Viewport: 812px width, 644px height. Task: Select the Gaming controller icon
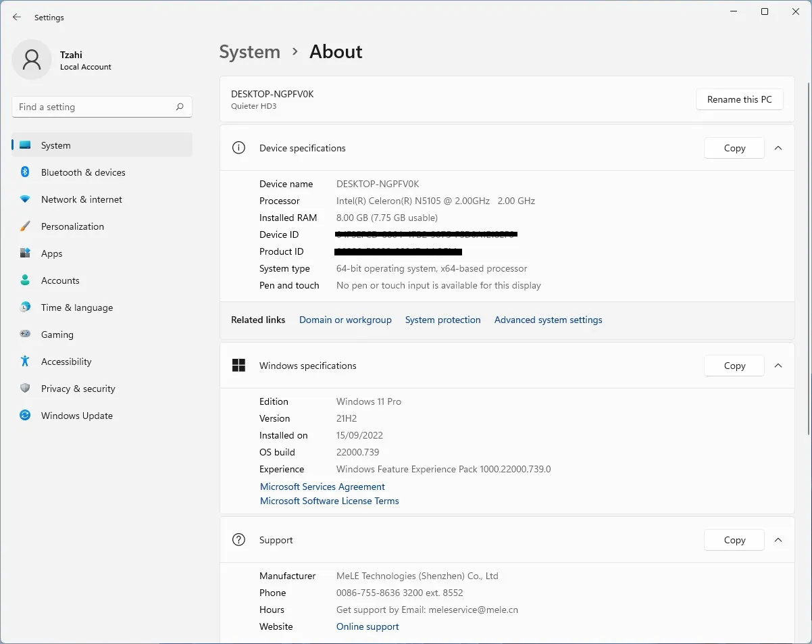25,335
